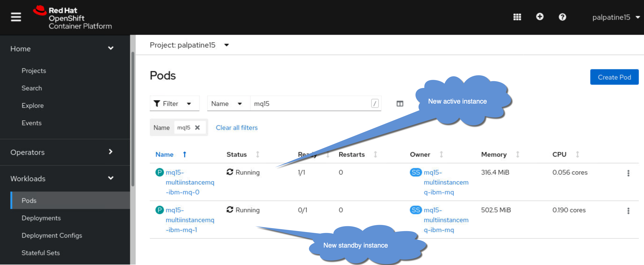The image size is (644, 265).
Task: Sort pods by Owner column
Action: pos(426,155)
